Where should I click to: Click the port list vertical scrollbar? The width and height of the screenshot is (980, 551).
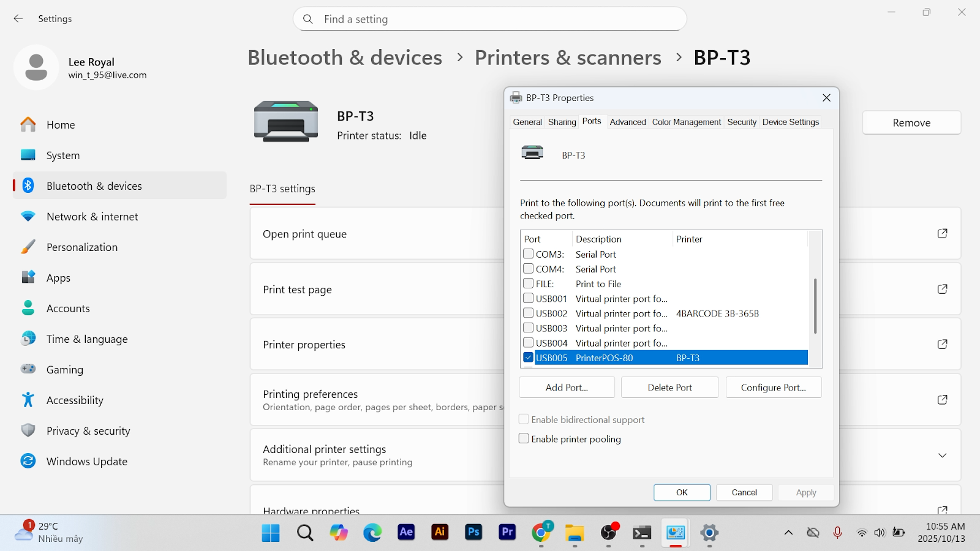[815, 306]
